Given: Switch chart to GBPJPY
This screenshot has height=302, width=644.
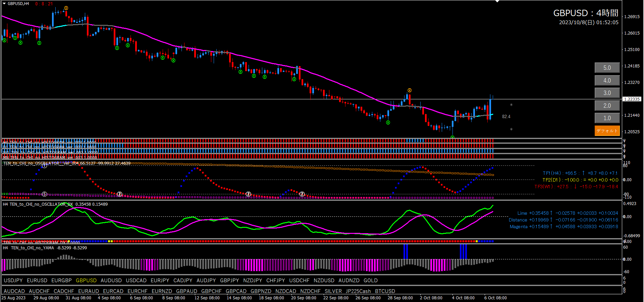Looking at the screenshot, I should (229, 281).
